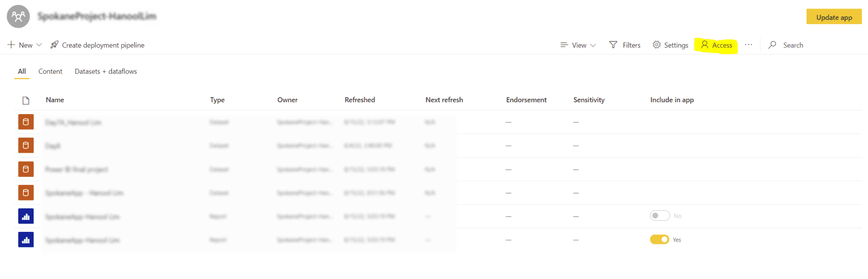868x279 pixels.
Task: Sort by the Owner column header
Action: tap(287, 100)
